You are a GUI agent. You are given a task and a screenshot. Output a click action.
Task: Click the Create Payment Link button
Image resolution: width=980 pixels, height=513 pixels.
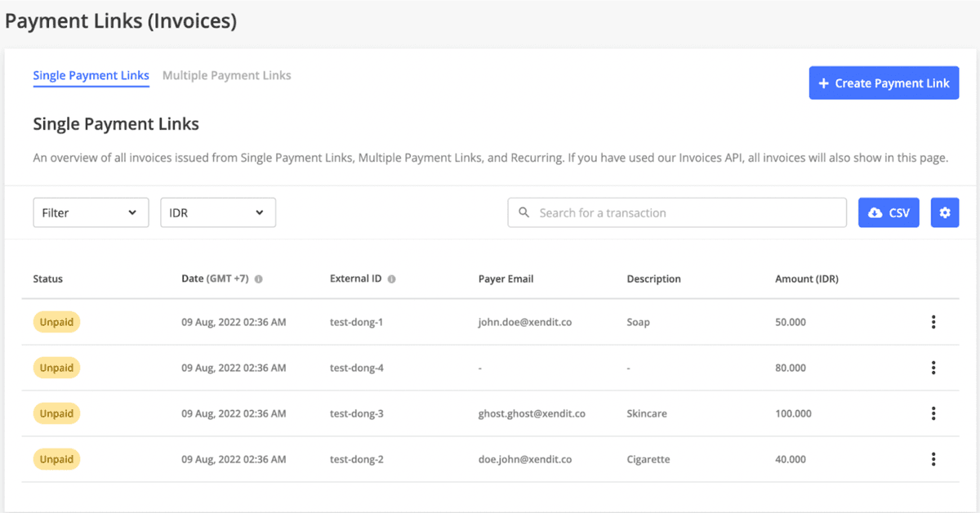884,83
